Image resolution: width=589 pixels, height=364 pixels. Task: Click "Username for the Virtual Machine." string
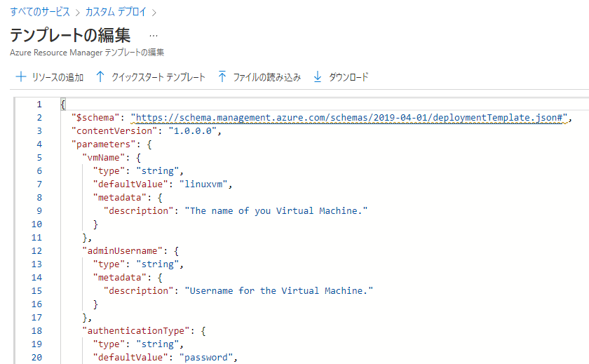[x=279, y=291]
